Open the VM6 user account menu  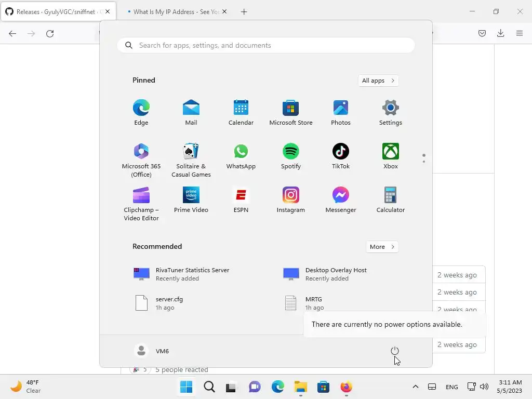(152, 351)
